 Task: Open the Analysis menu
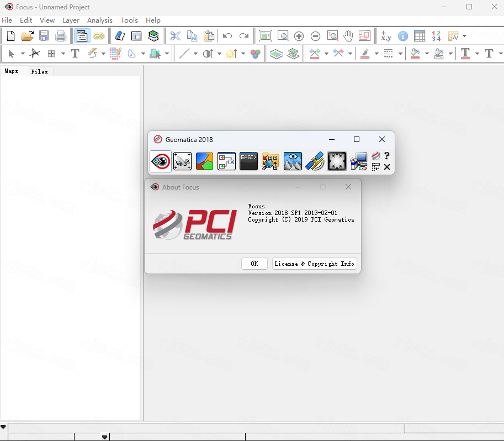point(99,20)
